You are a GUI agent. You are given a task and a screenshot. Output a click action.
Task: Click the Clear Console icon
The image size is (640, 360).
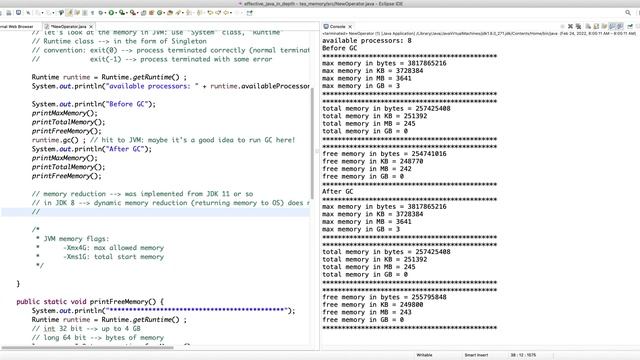point(588,26)
